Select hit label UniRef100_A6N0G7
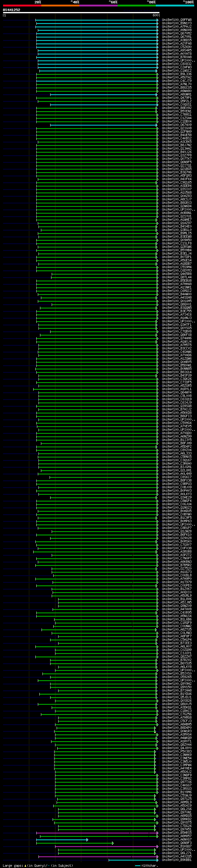The image size is (197, 868). (177, 839)
